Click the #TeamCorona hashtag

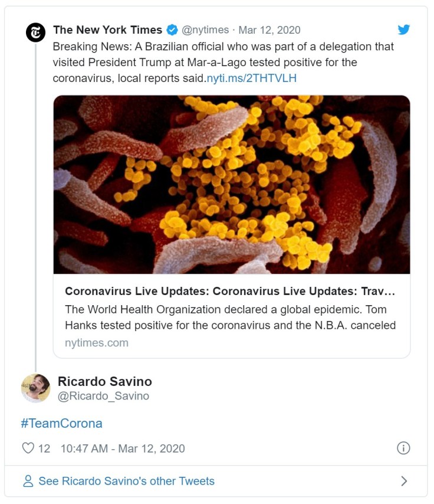tap(61, 423)
